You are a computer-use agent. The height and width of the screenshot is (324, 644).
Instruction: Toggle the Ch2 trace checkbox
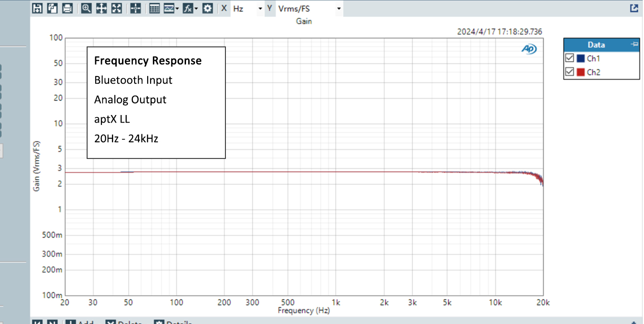[x=570, y=72]
